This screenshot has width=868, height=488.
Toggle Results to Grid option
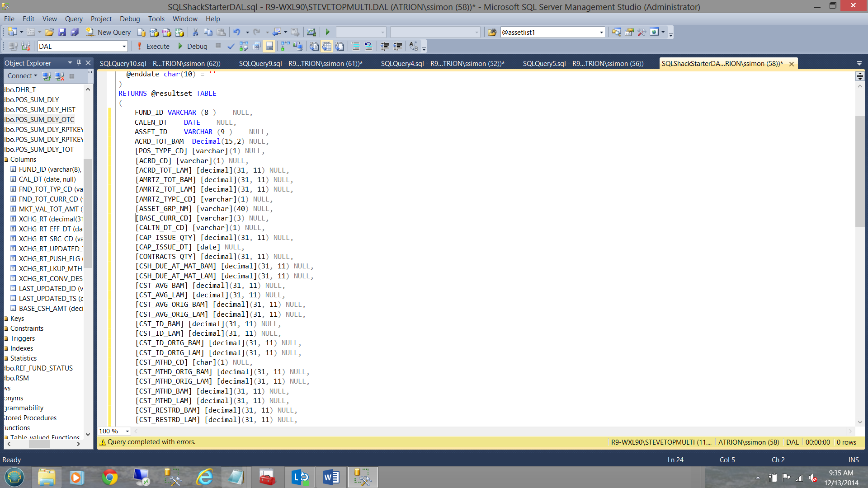327,46
